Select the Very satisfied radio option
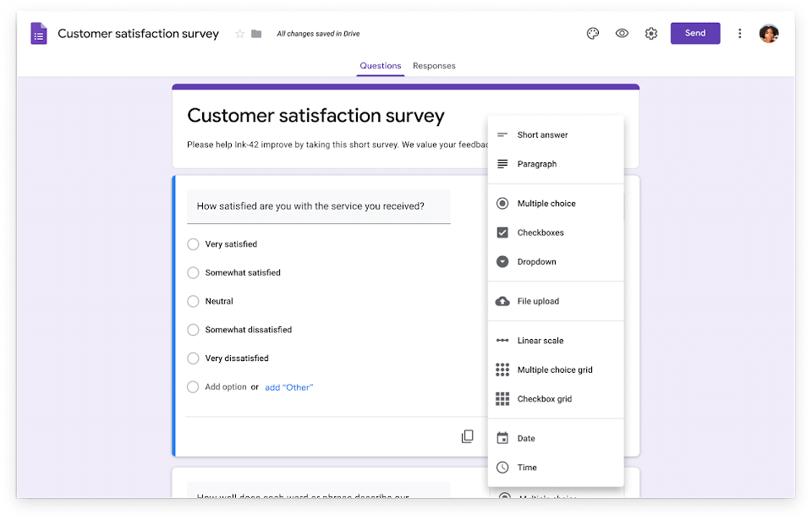The width and height of the screenshot is (812, 520). (193, 244)
